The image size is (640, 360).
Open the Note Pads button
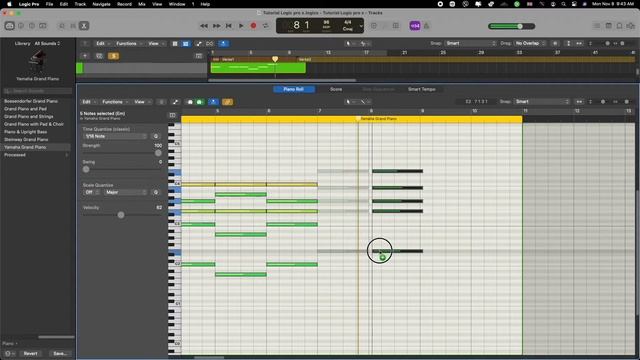click(609, 26)
